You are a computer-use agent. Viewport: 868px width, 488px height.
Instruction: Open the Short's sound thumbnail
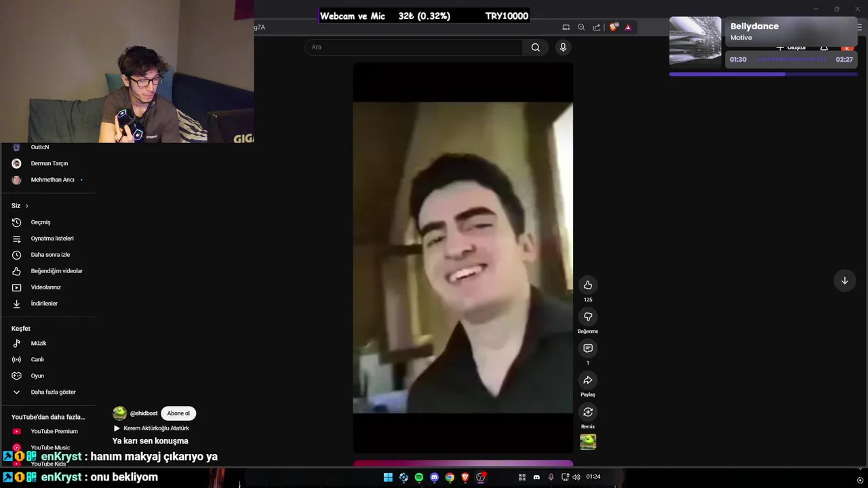(x=588, y=442)
